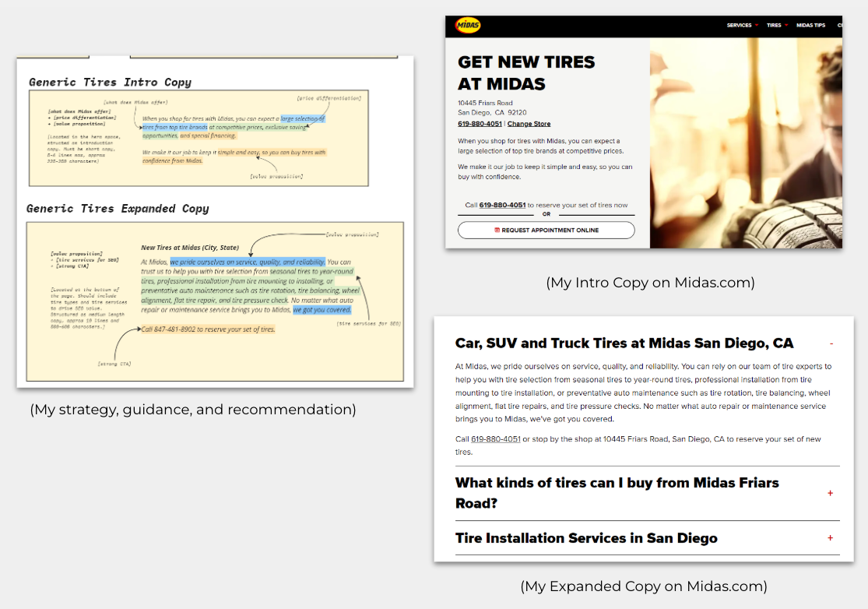Click the red arrow beside Tires
Image resolution: width=868 pixels, height=609 pixels.
[x=786, y=26]
